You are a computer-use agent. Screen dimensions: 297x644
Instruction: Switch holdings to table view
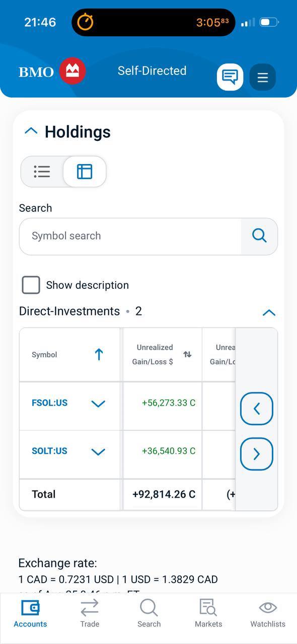click(85, 172)
